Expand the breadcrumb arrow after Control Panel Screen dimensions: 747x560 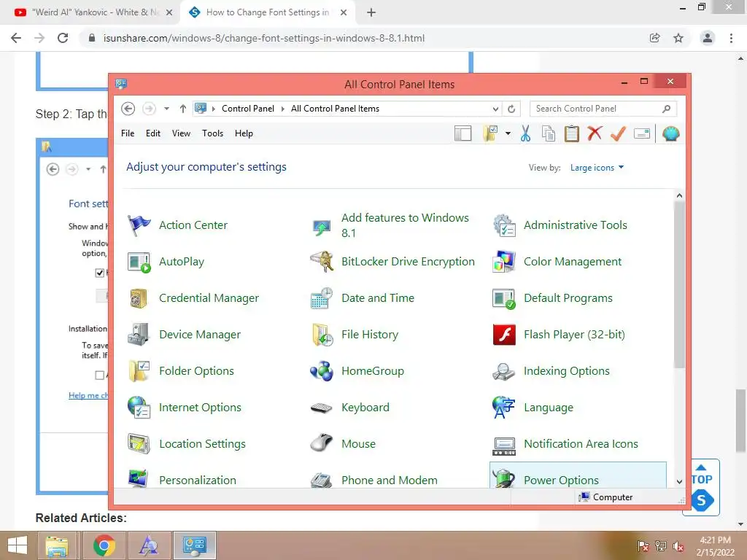282,109
